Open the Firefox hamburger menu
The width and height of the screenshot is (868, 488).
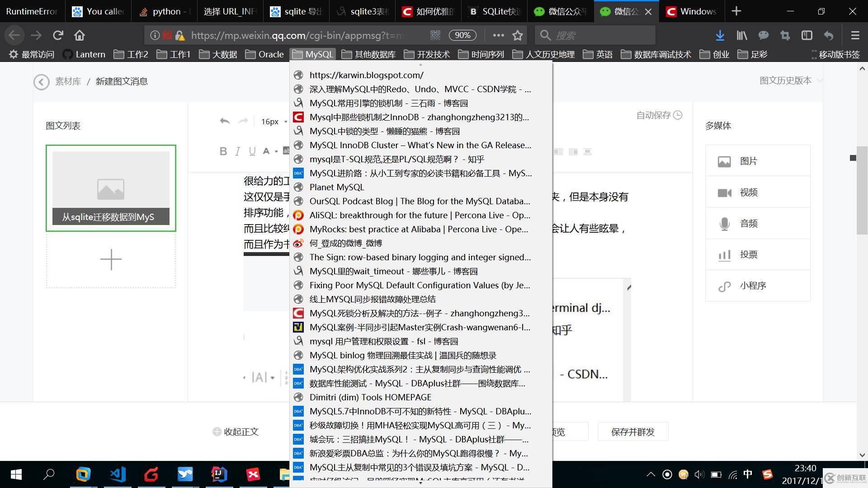(855, 35)
